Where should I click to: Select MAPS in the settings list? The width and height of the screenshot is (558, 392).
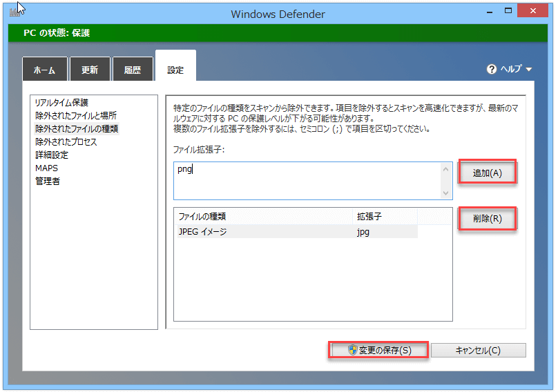tap(46, 168)
